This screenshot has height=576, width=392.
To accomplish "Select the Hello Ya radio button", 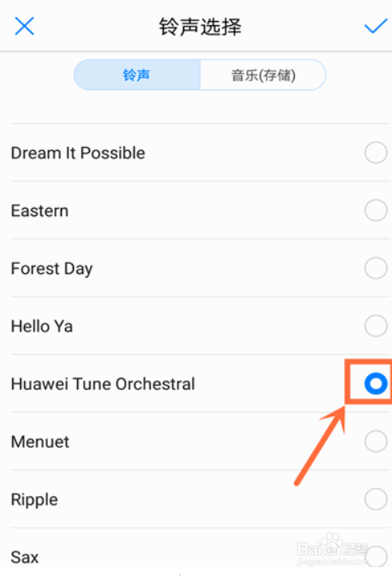I will point(376,326).
